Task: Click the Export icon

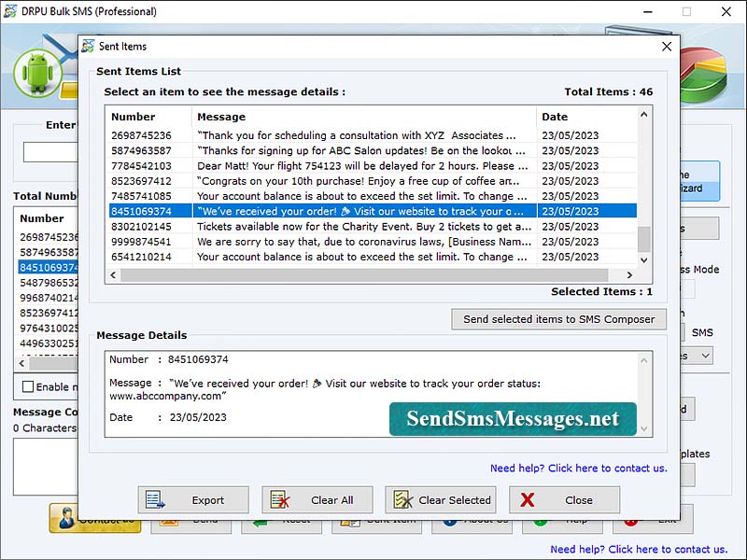Action: click(x=155, y=499)
